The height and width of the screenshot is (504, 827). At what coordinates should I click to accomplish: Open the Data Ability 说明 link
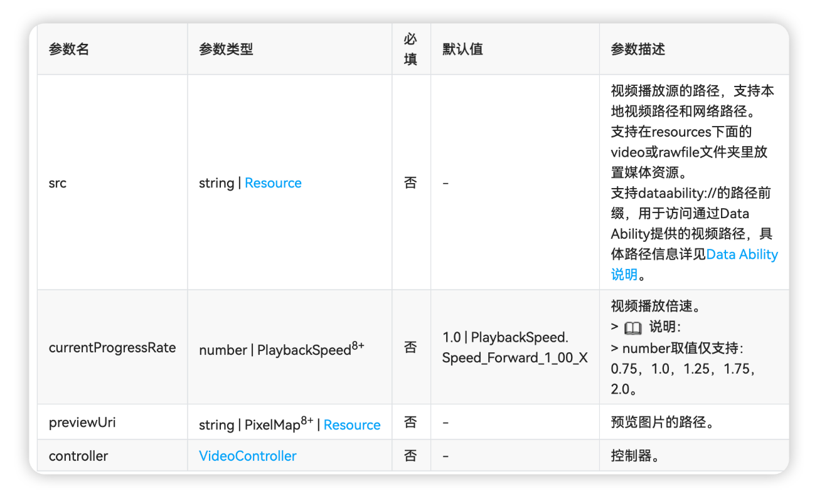coord(694,264)
